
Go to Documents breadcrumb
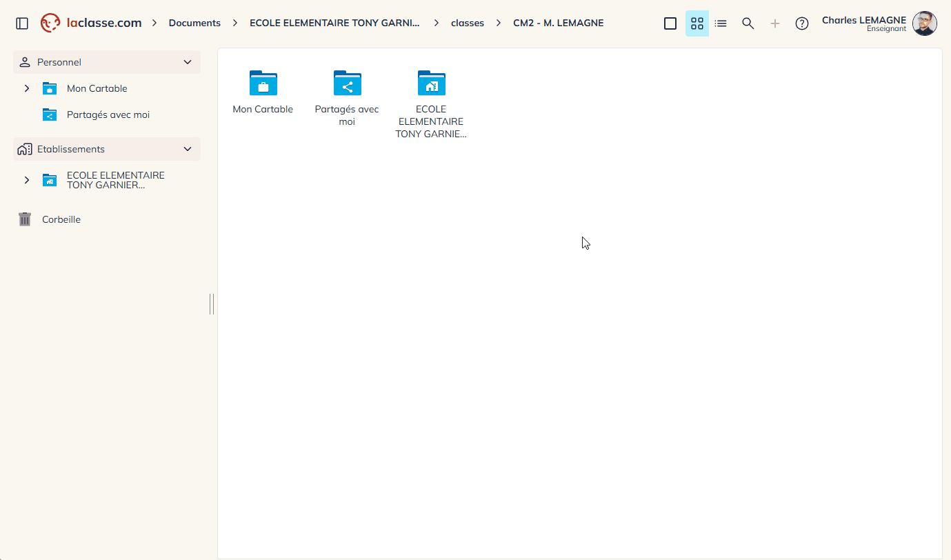pos(194,23)
